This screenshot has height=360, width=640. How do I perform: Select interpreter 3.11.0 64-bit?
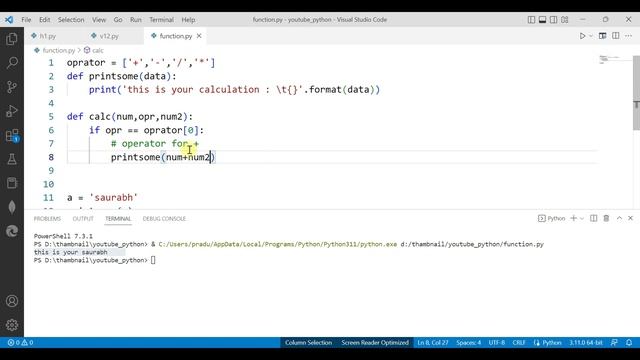[586, 342]
